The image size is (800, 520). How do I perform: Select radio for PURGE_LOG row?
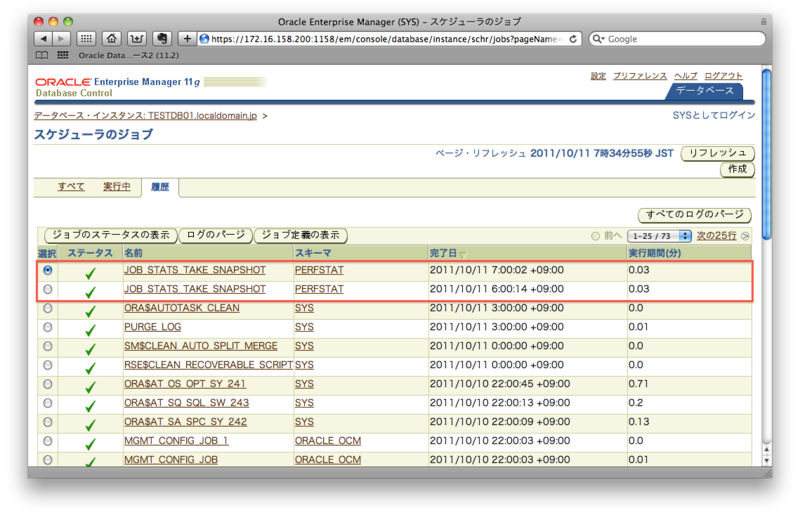point(47,327)
